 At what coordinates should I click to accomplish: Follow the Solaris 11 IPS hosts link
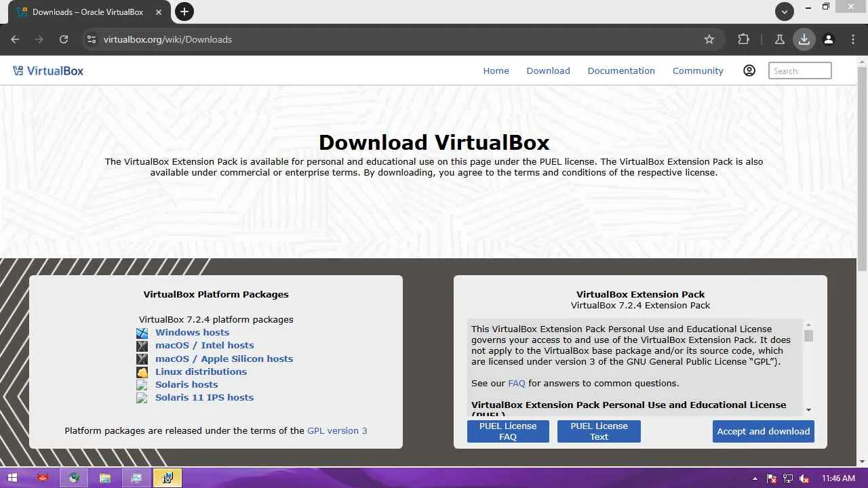click(204, 397)
